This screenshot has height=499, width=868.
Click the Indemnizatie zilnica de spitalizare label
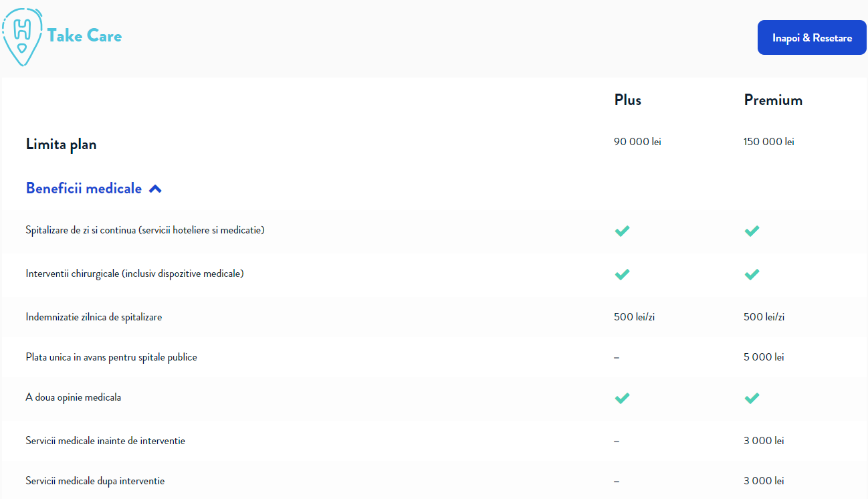click(94, 317)
